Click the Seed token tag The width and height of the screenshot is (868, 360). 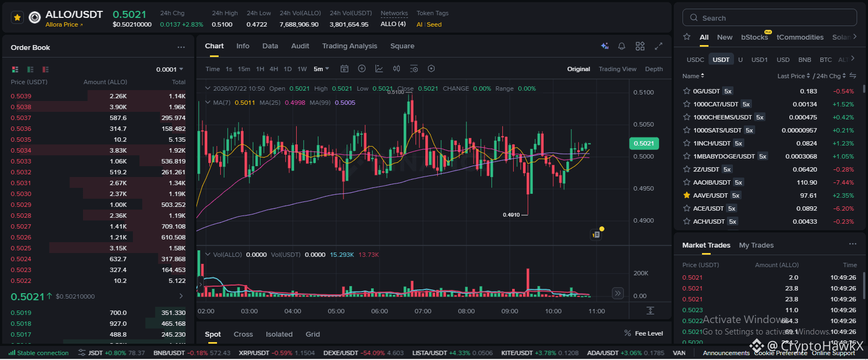[x=434, y=24]
